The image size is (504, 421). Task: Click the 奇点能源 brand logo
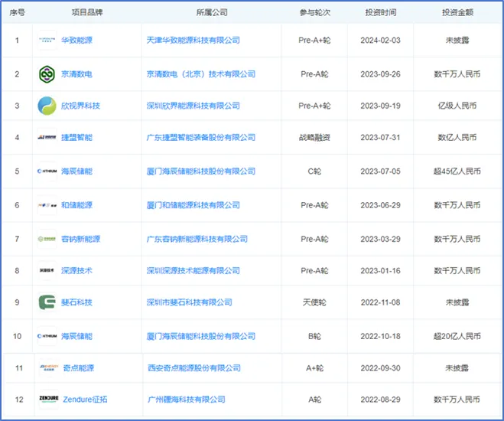click(47, 368)
